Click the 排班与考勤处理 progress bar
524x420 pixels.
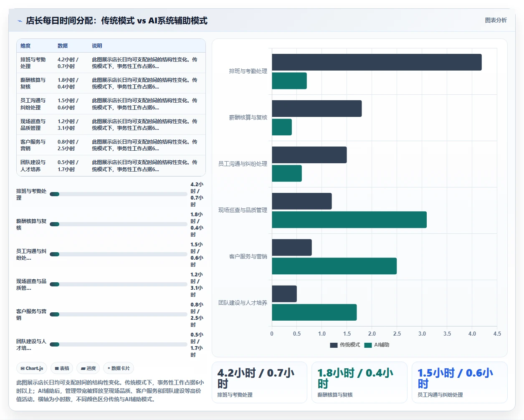click(x=119, y=194)
